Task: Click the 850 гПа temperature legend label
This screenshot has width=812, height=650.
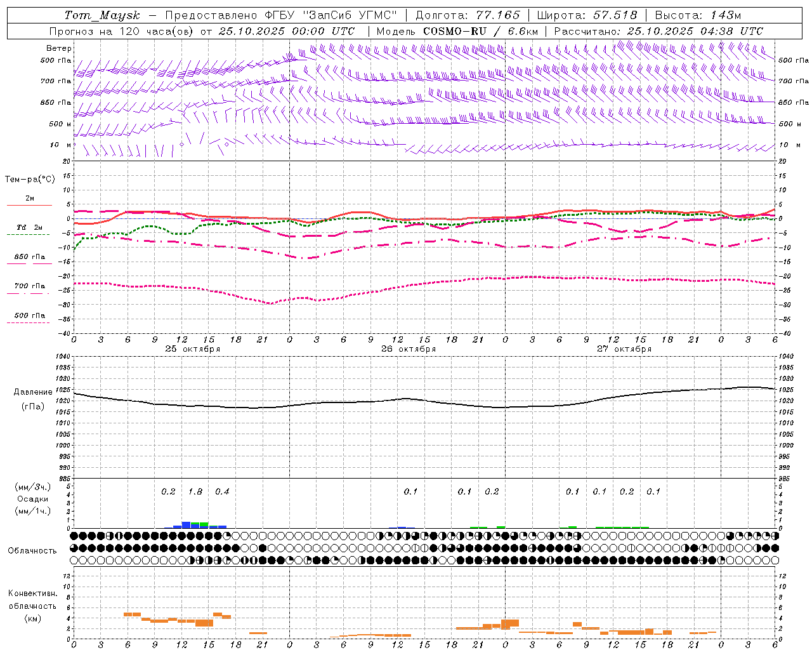Action: [30, 257]
